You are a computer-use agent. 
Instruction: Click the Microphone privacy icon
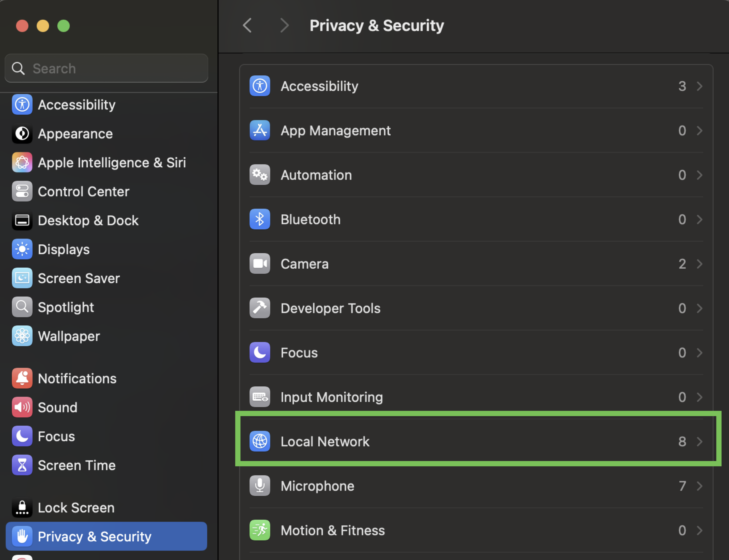[260, 486]
